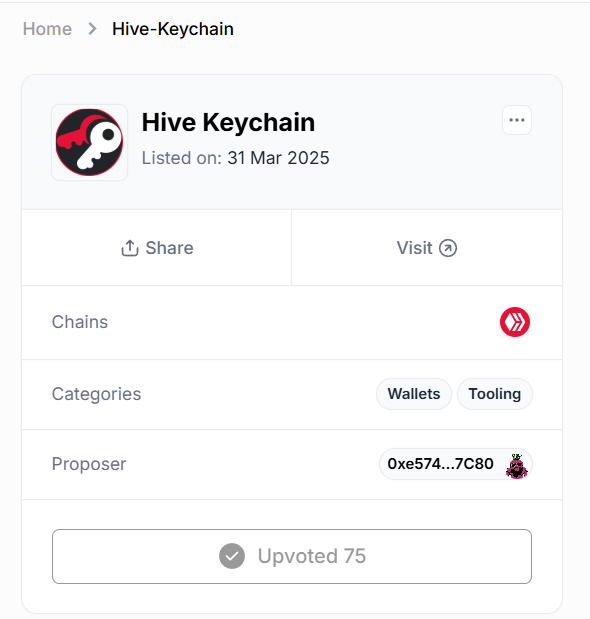
Task: Click the breadcrumb chevron separator
Action: coord(92,29)
